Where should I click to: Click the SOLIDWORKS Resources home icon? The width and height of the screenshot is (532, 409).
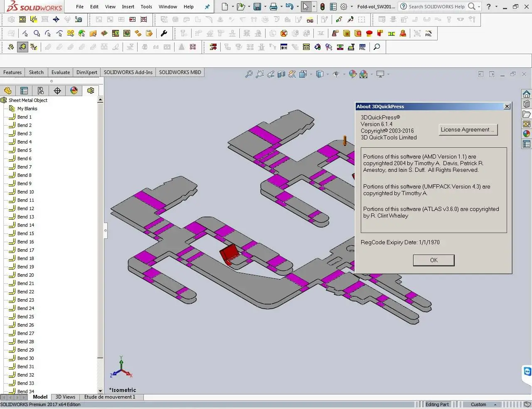[527, 94]
